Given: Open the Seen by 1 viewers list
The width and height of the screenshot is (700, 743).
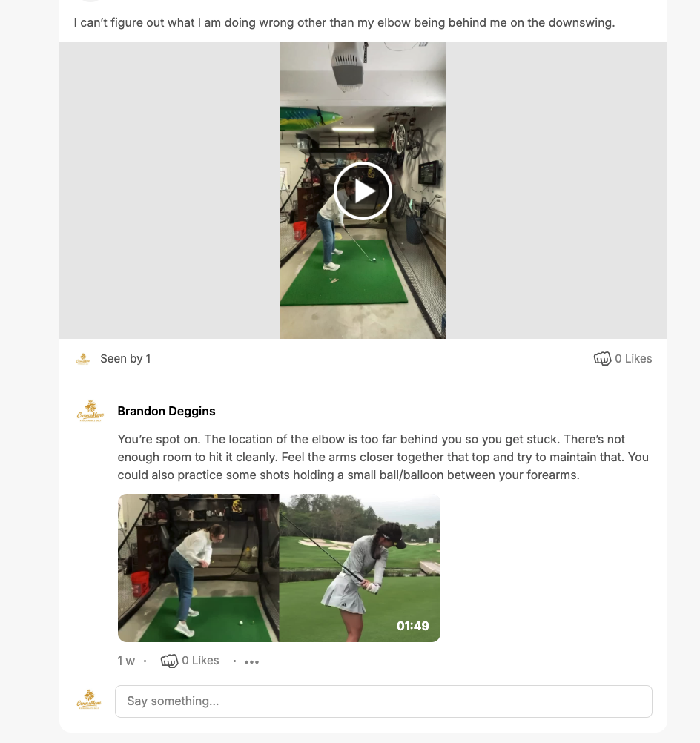Looking at the screenshot, I should tap(125, 359).
